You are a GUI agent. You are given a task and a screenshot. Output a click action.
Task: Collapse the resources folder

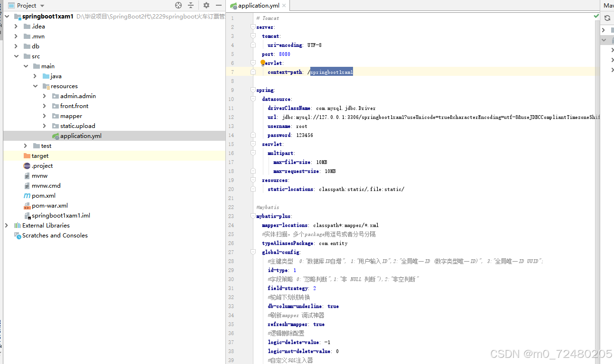click(35, 86)
